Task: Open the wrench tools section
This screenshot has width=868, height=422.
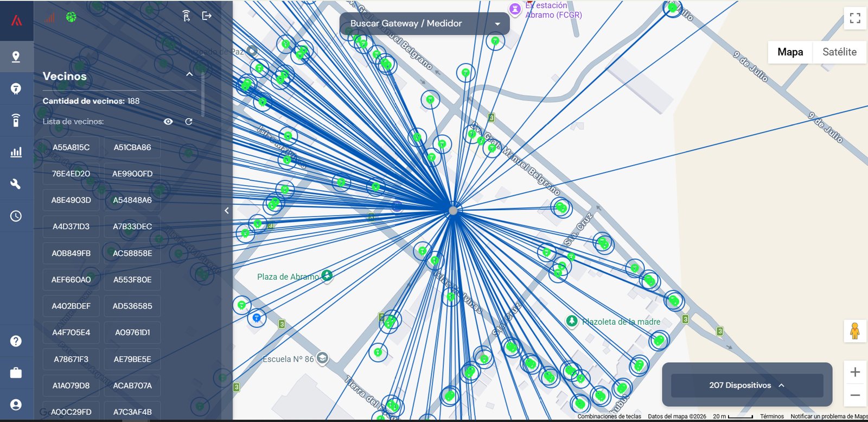Action: point(16,184)
